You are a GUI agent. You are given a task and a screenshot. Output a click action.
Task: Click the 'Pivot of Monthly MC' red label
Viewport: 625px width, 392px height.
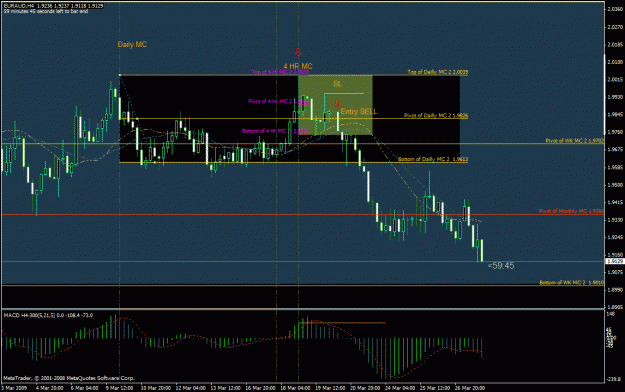coord(571,211)
